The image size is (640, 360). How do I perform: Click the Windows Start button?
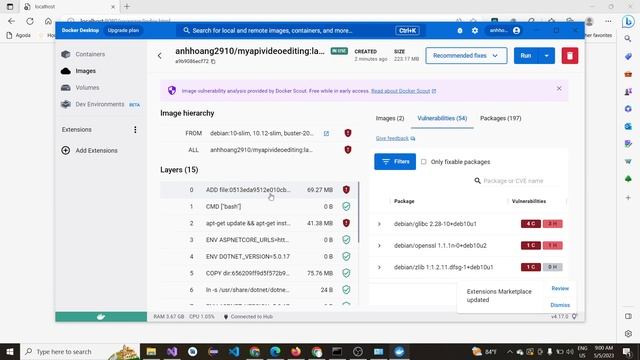[x=9, y=351]
